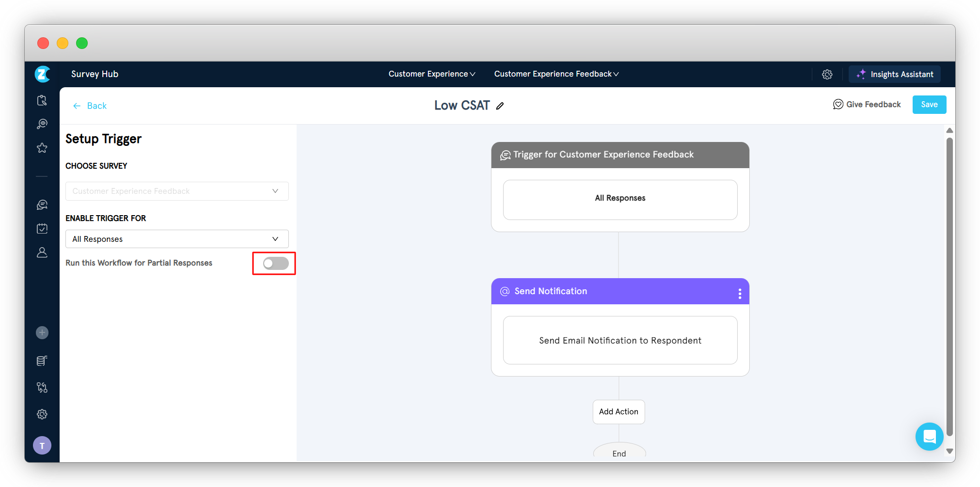Image resolution: width=980 pixels, height=487 pixels.
Task: Enable Run this Workflow for Partial Responses
Action: point(275,263)
